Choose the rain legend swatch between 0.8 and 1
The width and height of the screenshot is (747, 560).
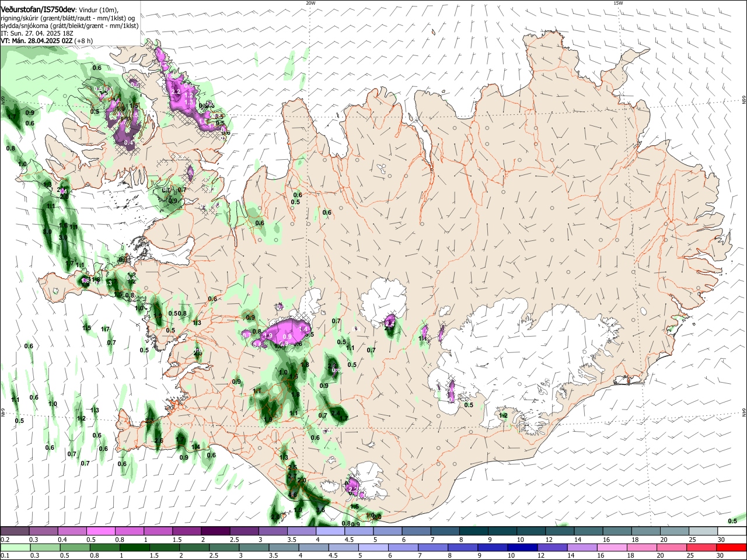coord(104,547)
